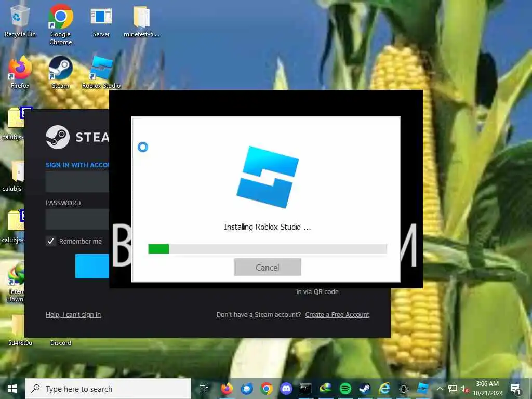Open the notification center icon
Screen dimensions: 532x399
(x=516, y=389)
